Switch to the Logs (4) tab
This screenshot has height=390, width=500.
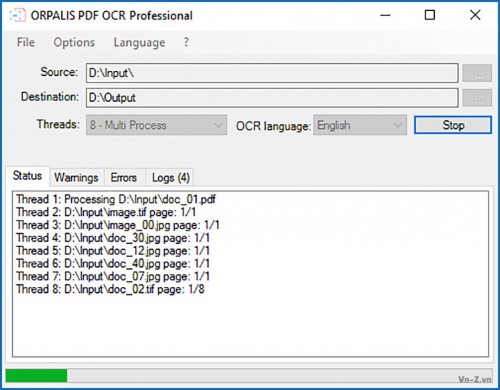[171, 177]
